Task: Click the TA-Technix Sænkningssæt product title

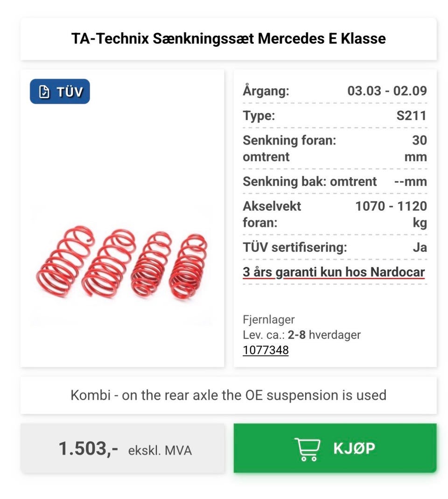Action: coord(228,39)
